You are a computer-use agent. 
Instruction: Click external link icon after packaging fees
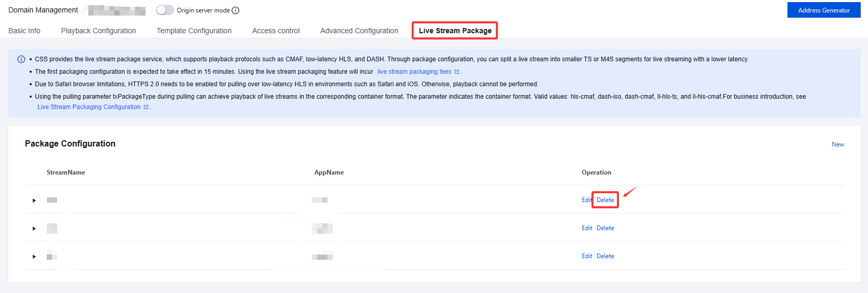click(457, 72)
